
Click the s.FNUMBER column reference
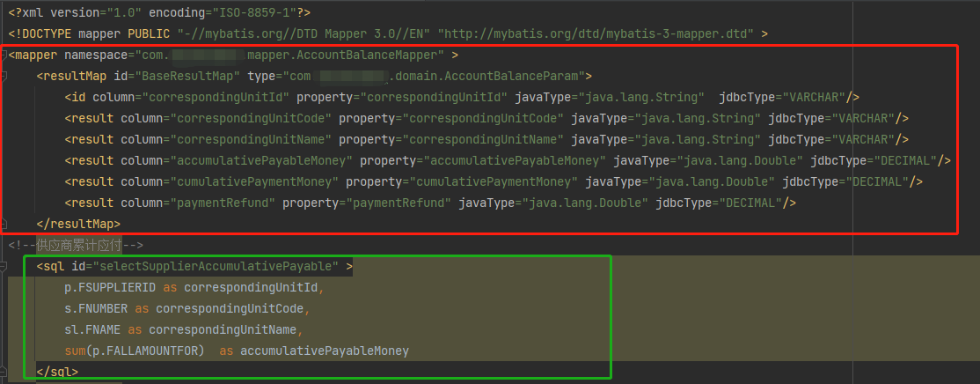[x=96, y=309]
